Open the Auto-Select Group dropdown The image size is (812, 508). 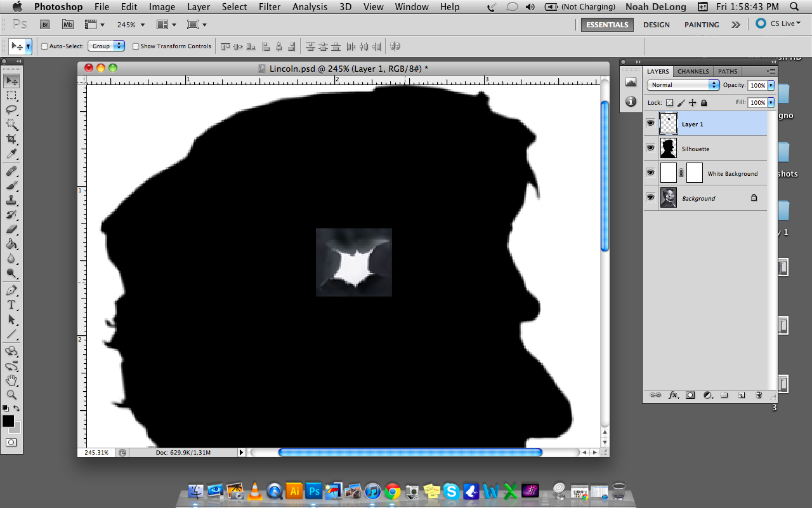point(107,46)
